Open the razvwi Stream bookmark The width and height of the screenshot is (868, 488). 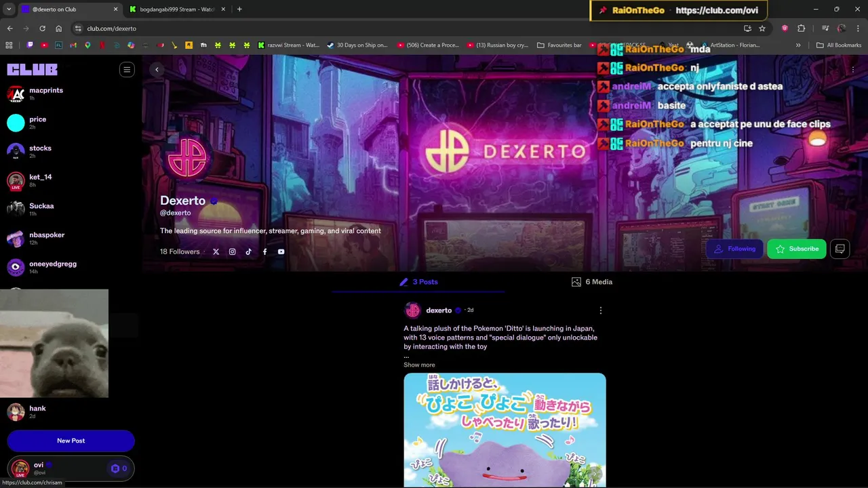(x=288, y=45)
